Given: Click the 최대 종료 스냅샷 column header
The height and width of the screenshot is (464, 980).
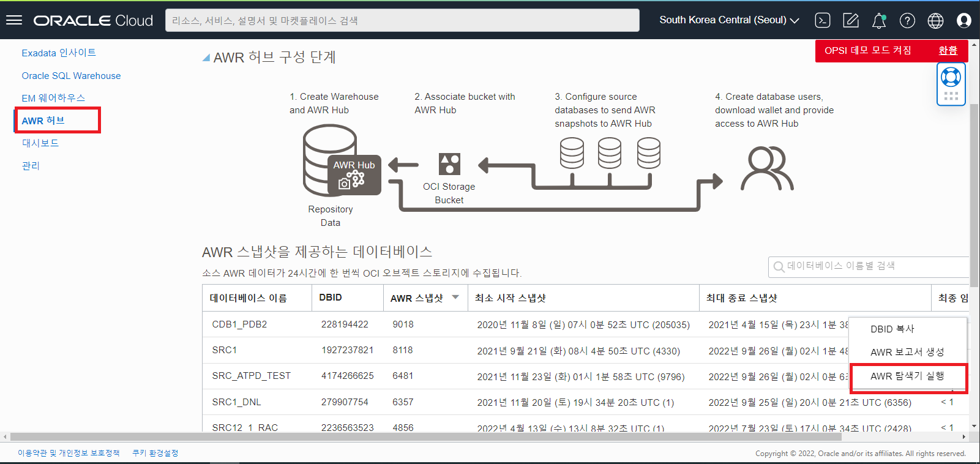Looking at the screenshot, I should pos(741,298).
